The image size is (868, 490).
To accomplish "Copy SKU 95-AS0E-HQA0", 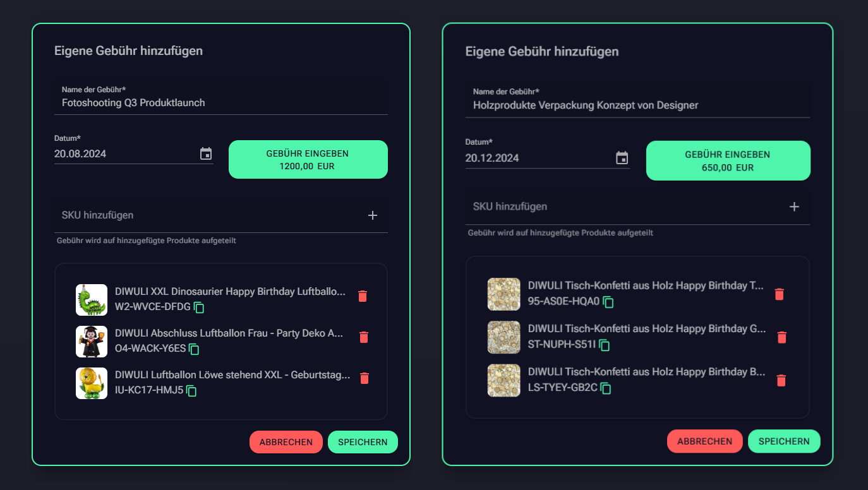I will tap(608, 302).
